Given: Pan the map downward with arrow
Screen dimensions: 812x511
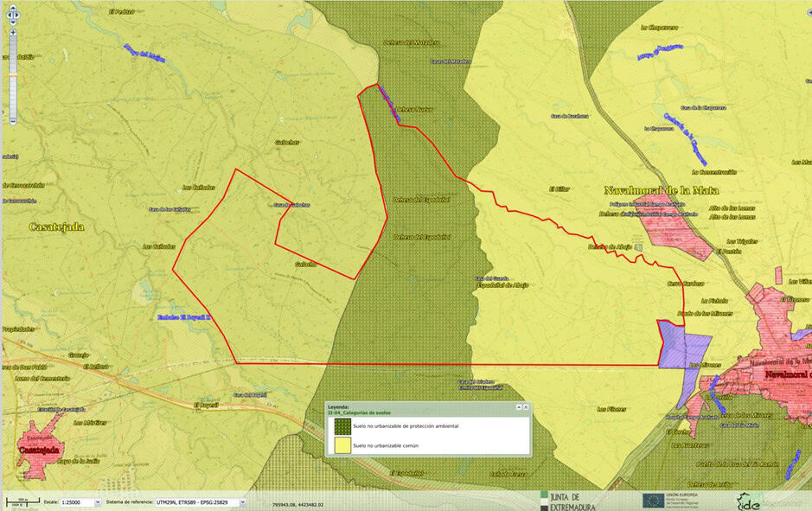Looking at the screenshot, I should click(13, 22).
